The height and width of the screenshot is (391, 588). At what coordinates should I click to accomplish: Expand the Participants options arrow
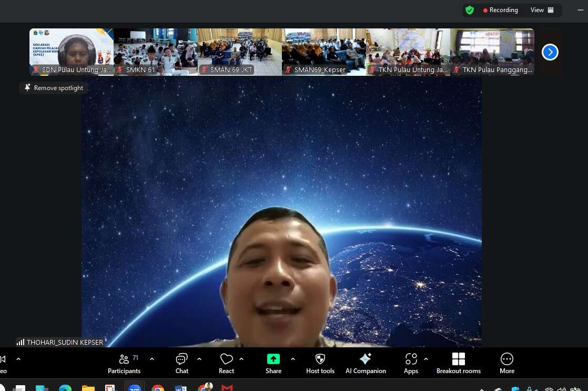point(152,359)
